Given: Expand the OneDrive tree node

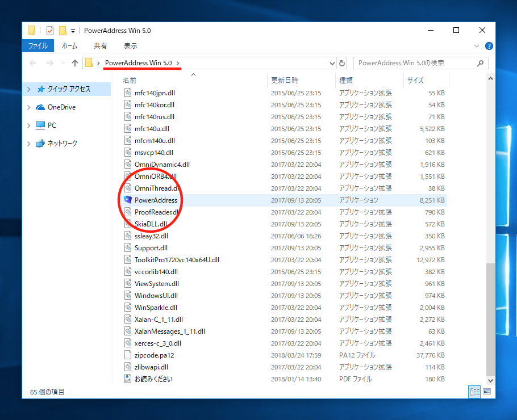Looking at the screenshot, I should [x=28, y=107].
